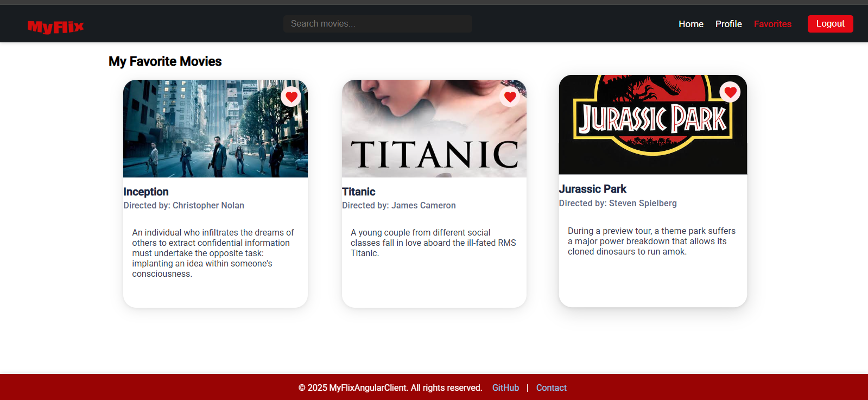Click the Jurassic Park movie title
This screenshot has height=400, width=868.
(593, 189)
